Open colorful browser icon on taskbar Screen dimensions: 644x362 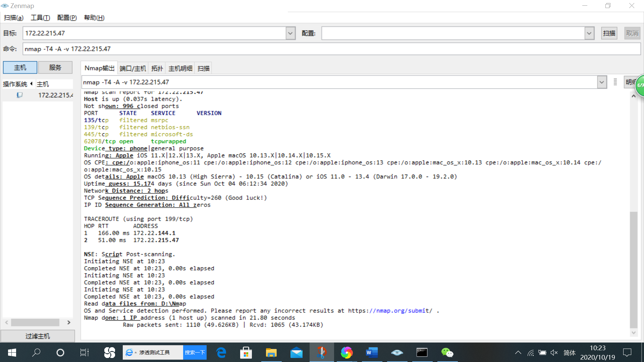point(346,352)
